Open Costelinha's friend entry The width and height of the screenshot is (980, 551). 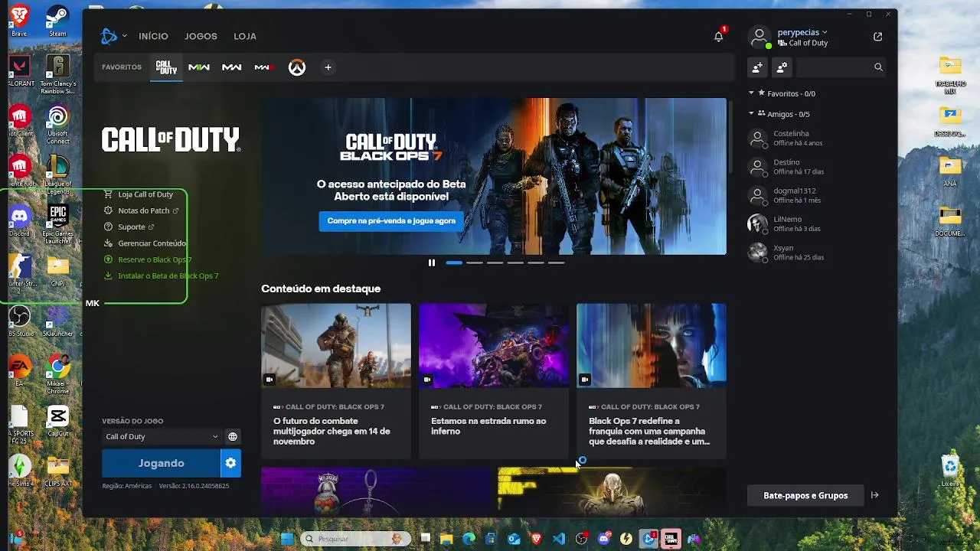[815, 139]
